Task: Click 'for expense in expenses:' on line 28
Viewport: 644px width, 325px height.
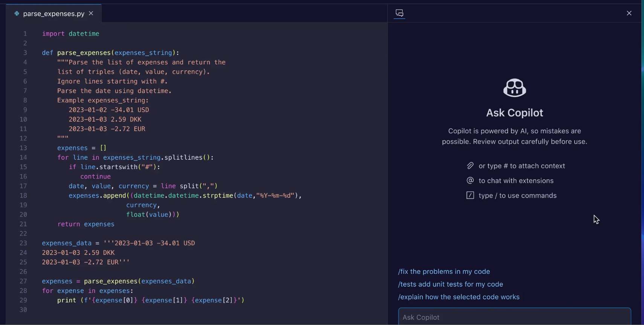Action: point(88,291)
